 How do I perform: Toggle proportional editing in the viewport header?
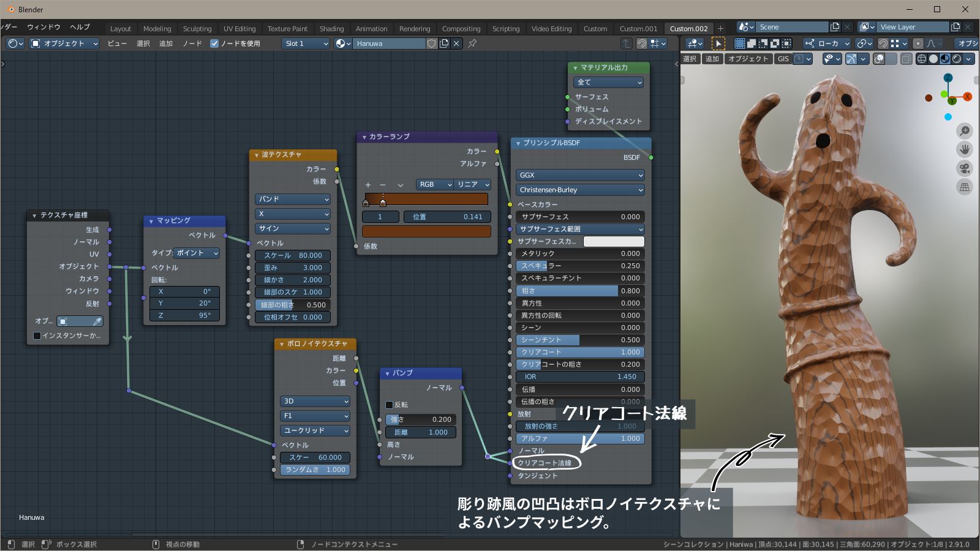[x=918, y=43]
